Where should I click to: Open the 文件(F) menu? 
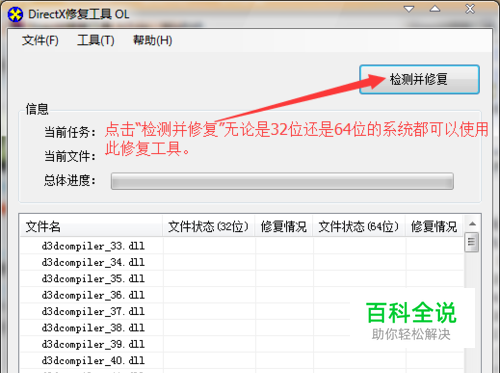point(40,41)
